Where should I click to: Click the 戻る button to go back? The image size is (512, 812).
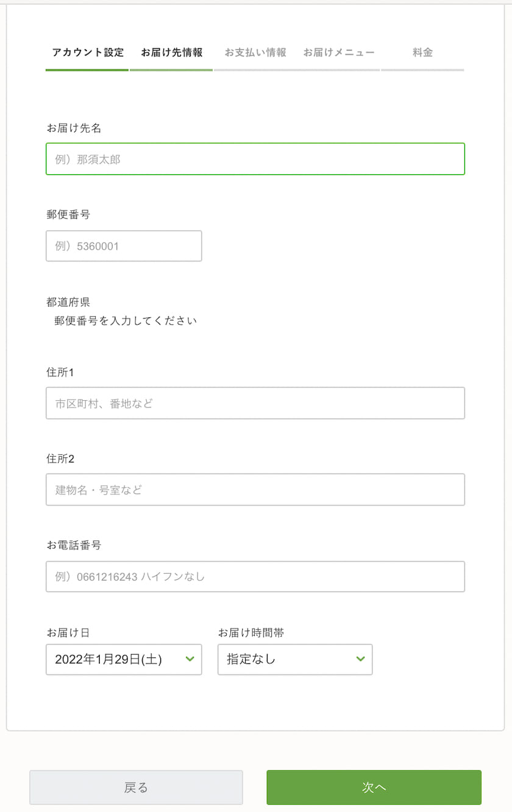[135, 787]
